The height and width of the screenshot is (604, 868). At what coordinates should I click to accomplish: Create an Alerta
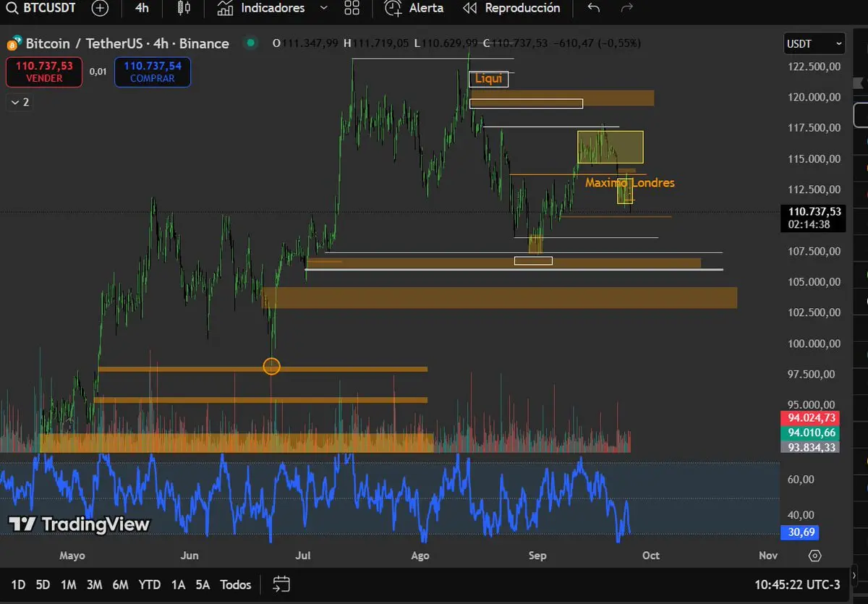pos(414,8)
